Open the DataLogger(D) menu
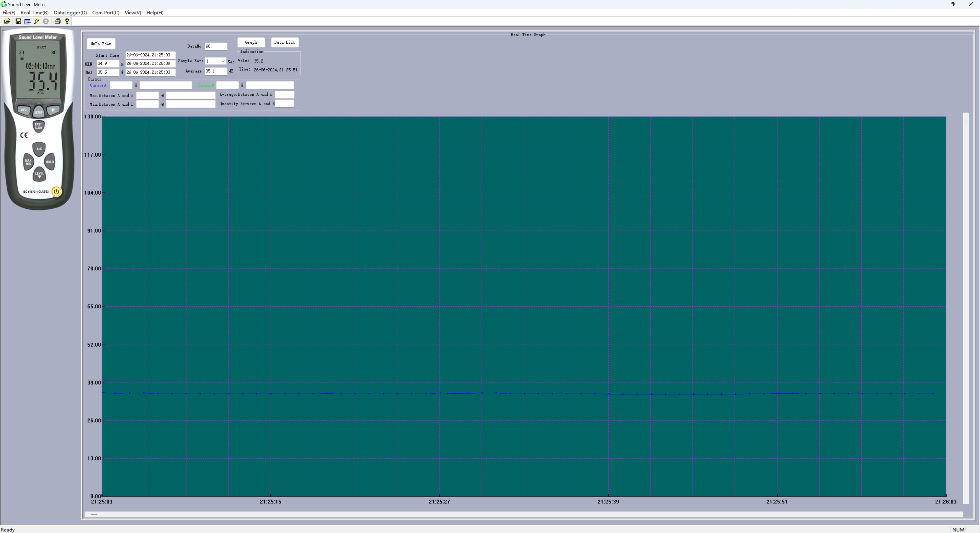The image size is (980, 533). pos(70,13)
